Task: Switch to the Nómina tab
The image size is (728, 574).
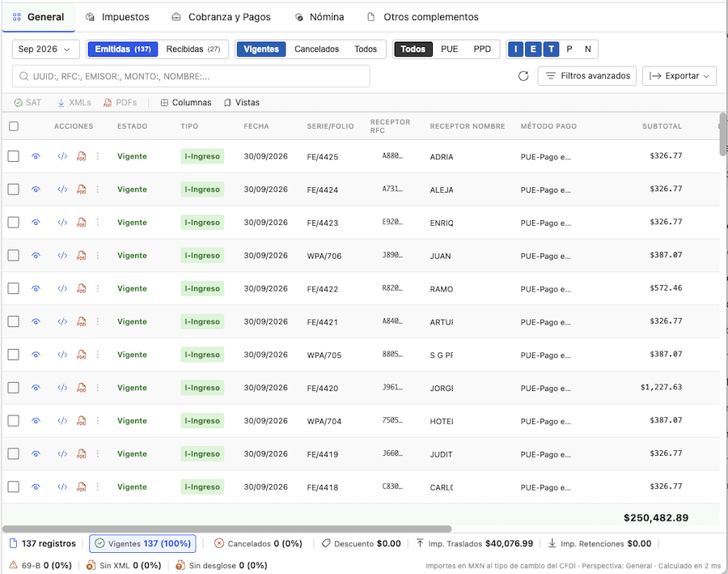Action: point(320,17)
